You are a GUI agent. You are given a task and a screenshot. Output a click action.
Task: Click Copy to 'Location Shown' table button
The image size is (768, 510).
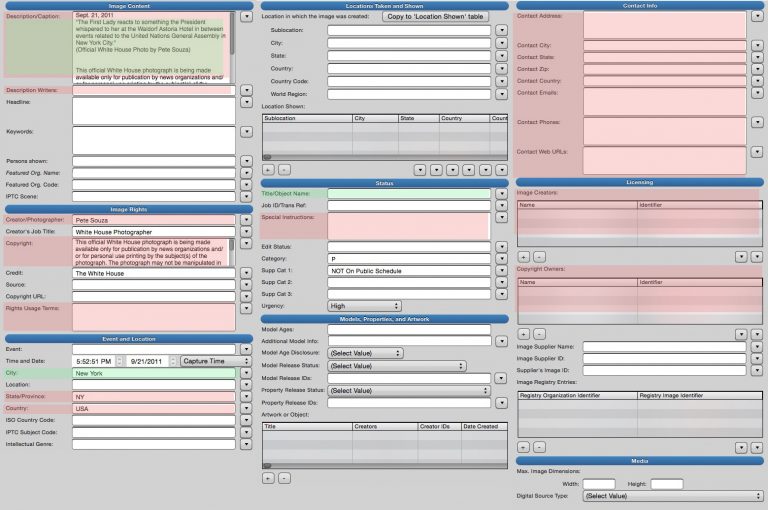coord(435,17)
